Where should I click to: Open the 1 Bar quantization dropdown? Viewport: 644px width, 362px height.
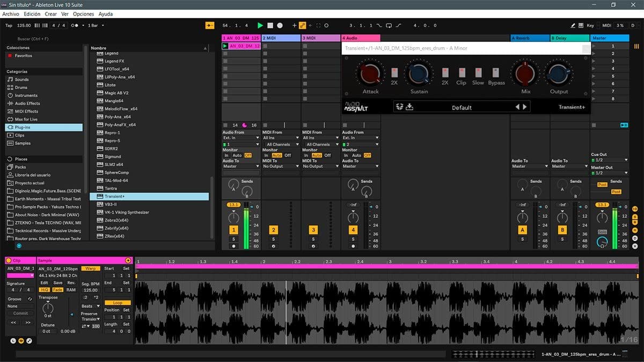(96, 25)
